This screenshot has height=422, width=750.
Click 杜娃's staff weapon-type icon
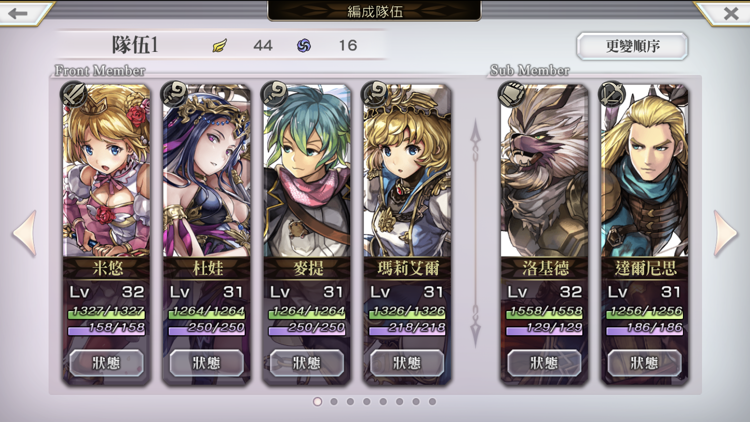point(175,93)
